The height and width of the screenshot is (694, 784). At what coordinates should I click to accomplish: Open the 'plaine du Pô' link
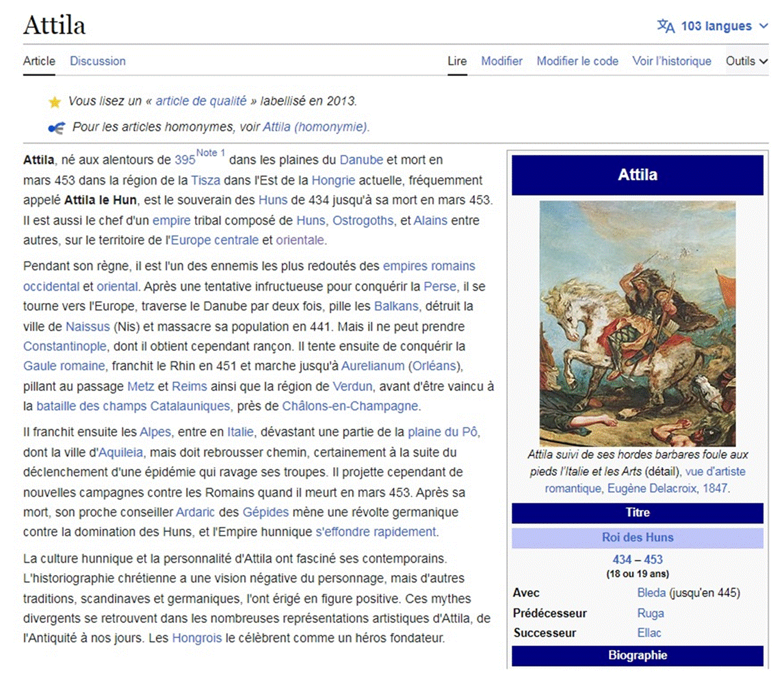(x=443, y=431)
